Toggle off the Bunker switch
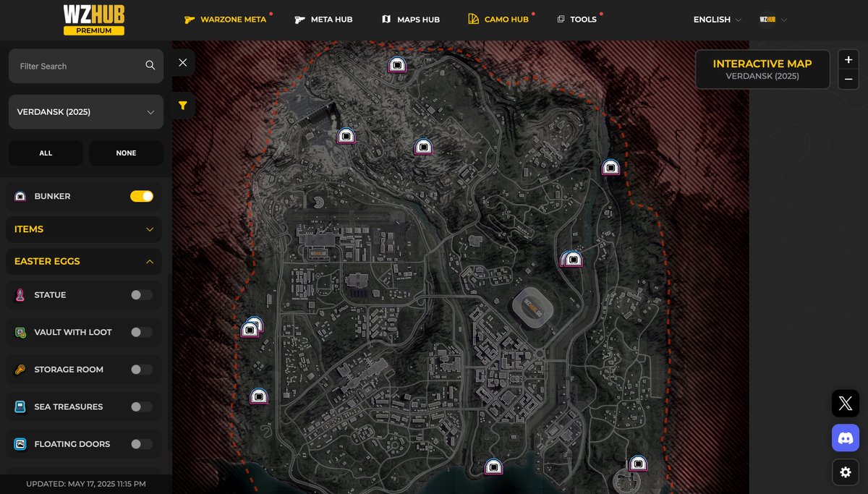Viewport: 868px width, 494px height. point(142,196)
